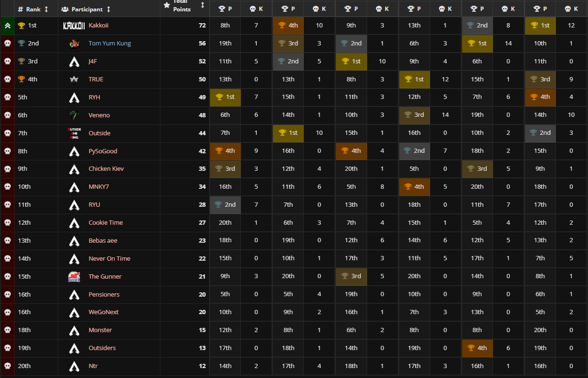Click the Ntr team logo
Viewport: 588px width, 378px height.
74,366
